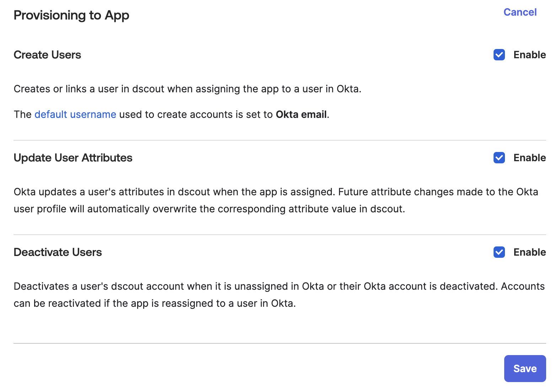Uncheck the Update User Attributes Enable checkbox
The width and height of the screenshot is (560, 392).
499,158
